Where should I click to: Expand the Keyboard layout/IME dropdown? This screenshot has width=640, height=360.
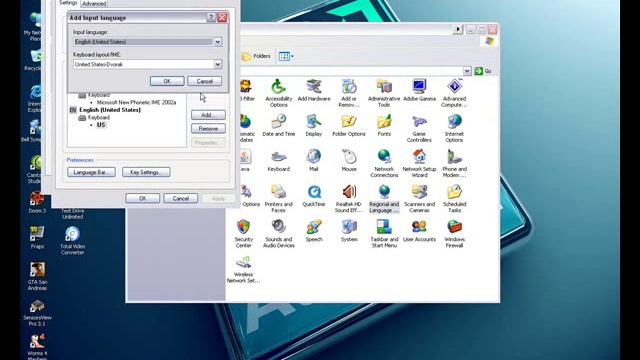coord(218,64)
